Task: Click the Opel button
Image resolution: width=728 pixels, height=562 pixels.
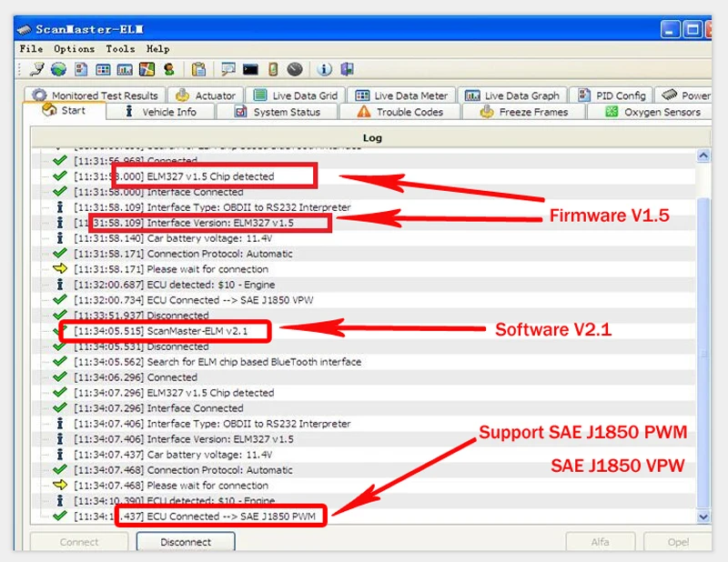Action: point(677,542)
